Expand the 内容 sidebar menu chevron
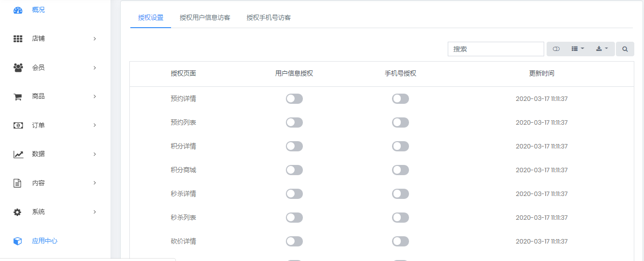 94,183
